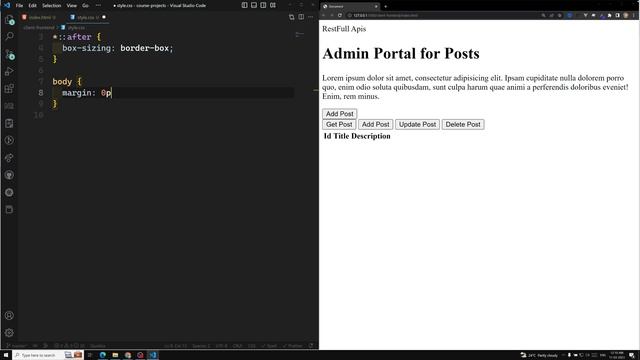Click the unsaved dot on style.css tab
This screenshot has height=360, width=640.
click(x=104, y=17)
